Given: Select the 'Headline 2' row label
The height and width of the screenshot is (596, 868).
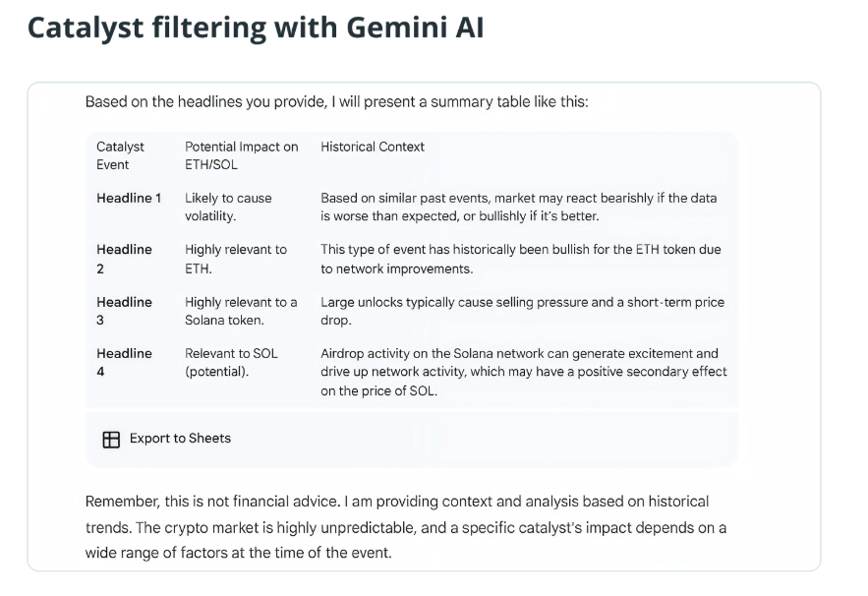Looking at the screenshot, I should (x=124, y=259).
